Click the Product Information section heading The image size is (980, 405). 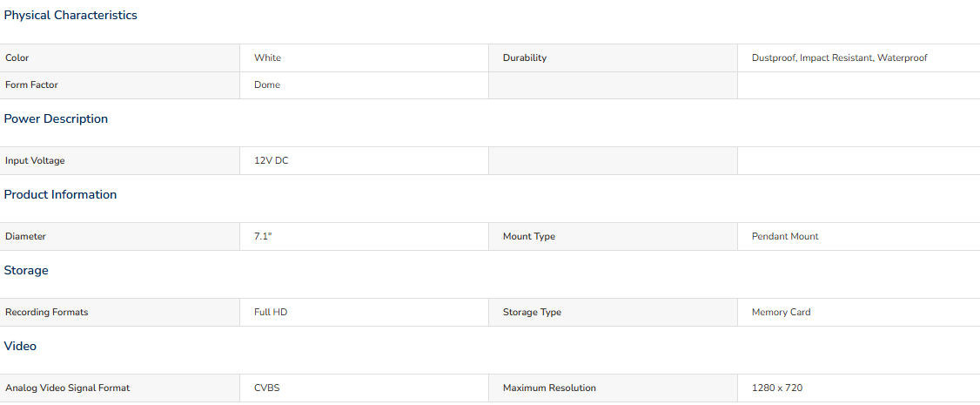tap(60, 194)
